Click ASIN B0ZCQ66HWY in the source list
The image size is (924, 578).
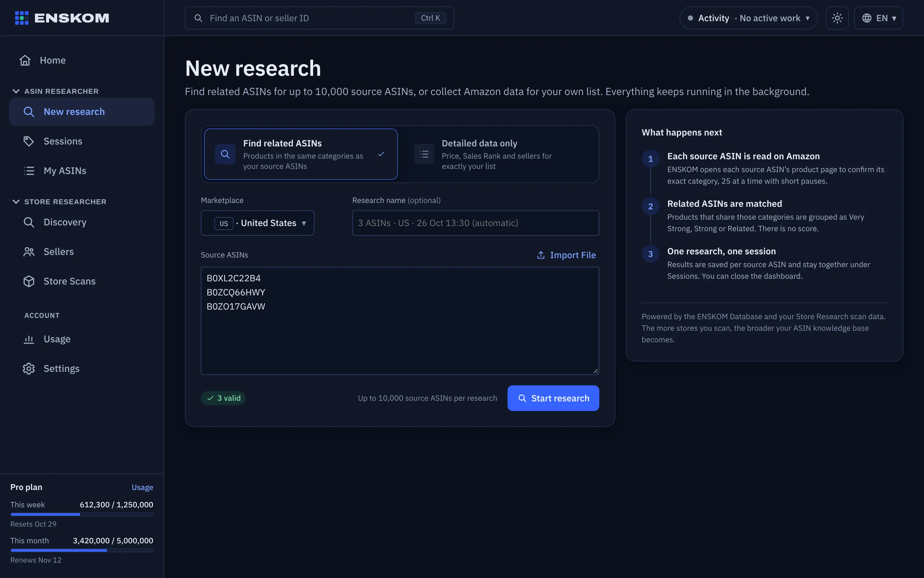(235, 293)
